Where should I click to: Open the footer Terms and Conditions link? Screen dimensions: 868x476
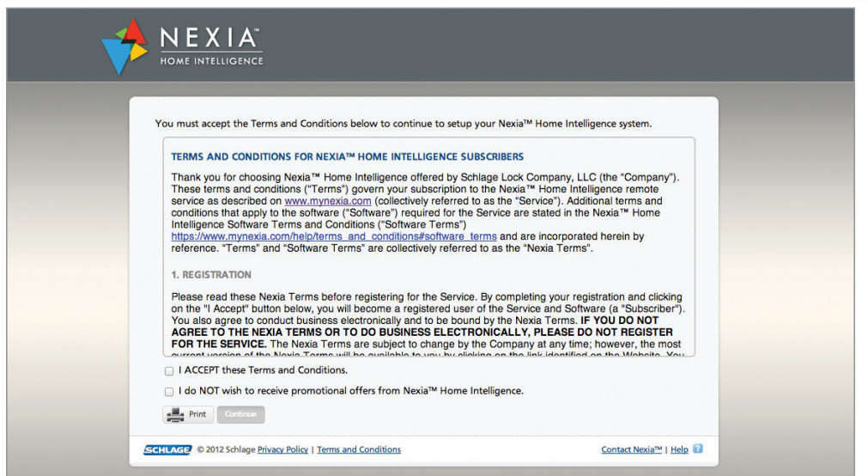(359, 449)
